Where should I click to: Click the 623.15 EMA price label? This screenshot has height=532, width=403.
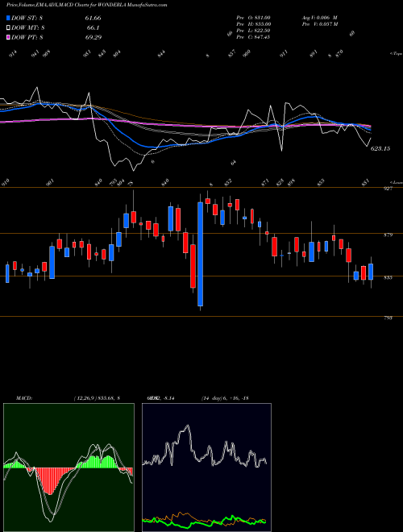[380, 148]
